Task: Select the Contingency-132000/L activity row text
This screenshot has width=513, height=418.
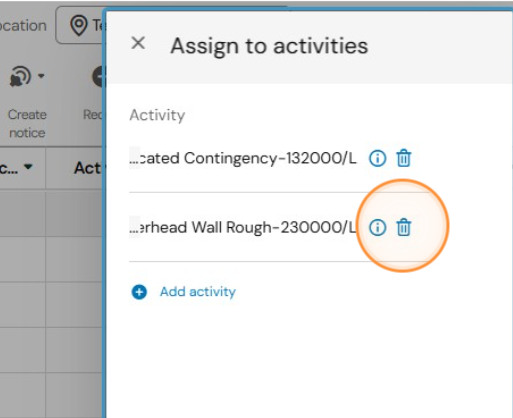Action: [243, 158]
